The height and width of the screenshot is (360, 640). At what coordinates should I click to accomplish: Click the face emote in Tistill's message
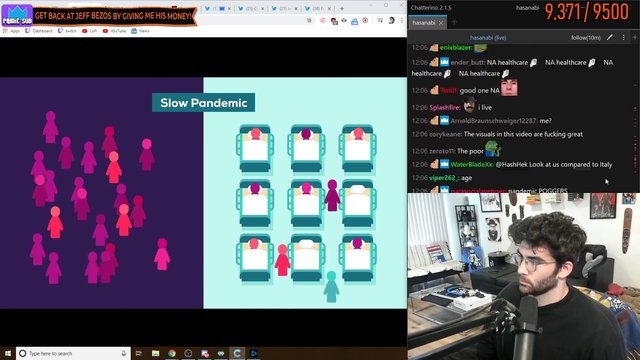click(509, 88)
